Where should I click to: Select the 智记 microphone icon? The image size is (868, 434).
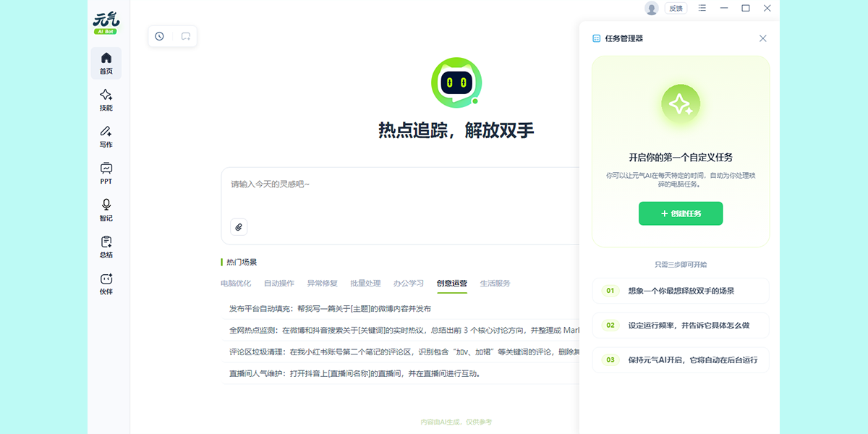[x=106, y=208]
